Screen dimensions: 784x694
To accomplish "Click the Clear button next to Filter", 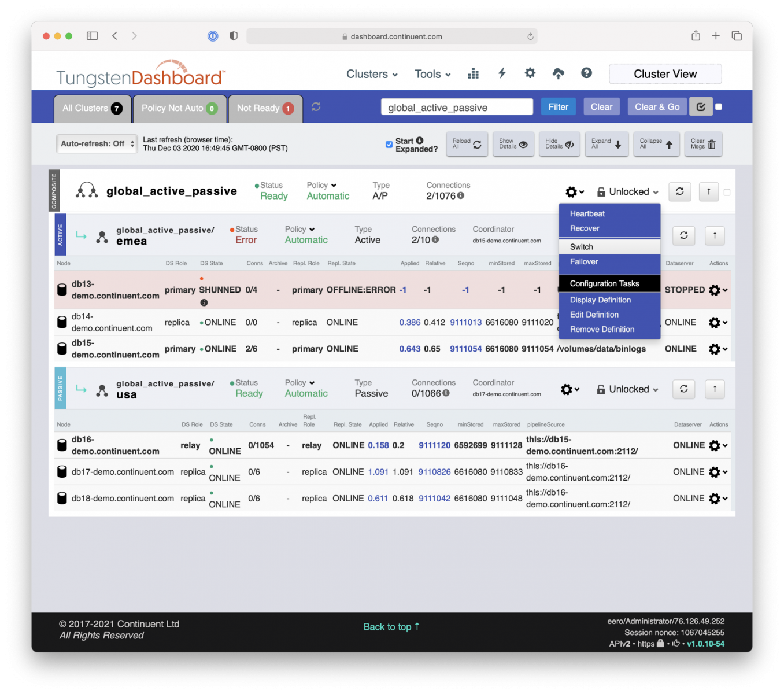I will point(601,107).
